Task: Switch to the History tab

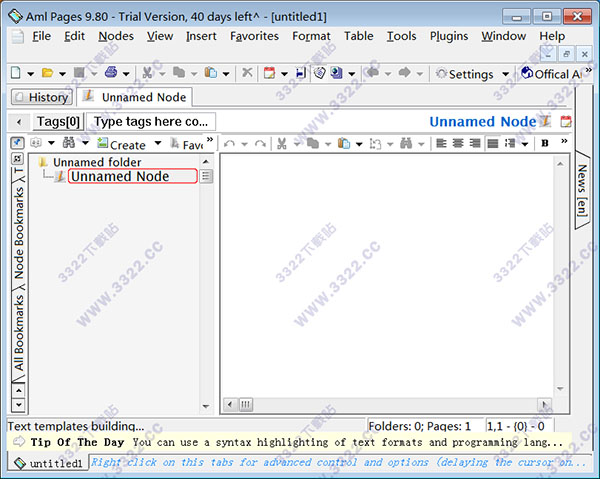Action: (x=41, y=97)
